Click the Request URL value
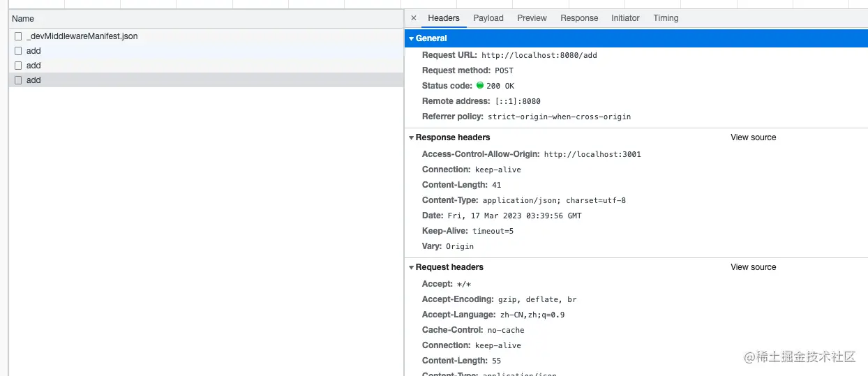This screenshot has height=376, width=868. click(x=539, y=55)
